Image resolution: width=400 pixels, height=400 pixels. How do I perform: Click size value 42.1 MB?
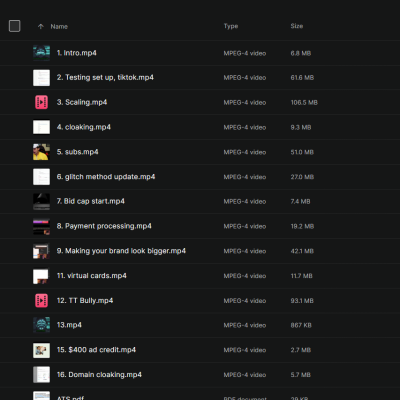[x=302, y=251]
